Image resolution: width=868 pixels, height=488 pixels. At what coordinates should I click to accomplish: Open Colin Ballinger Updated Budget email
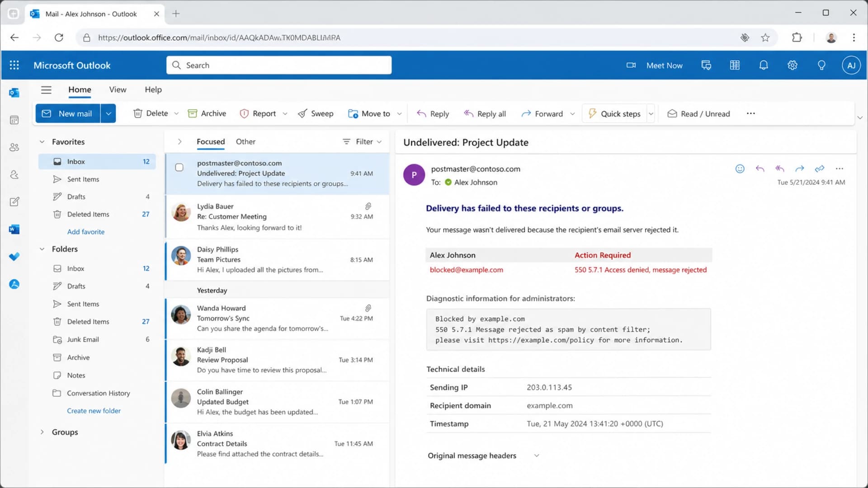pyautogui.click(x=278, y=402)
